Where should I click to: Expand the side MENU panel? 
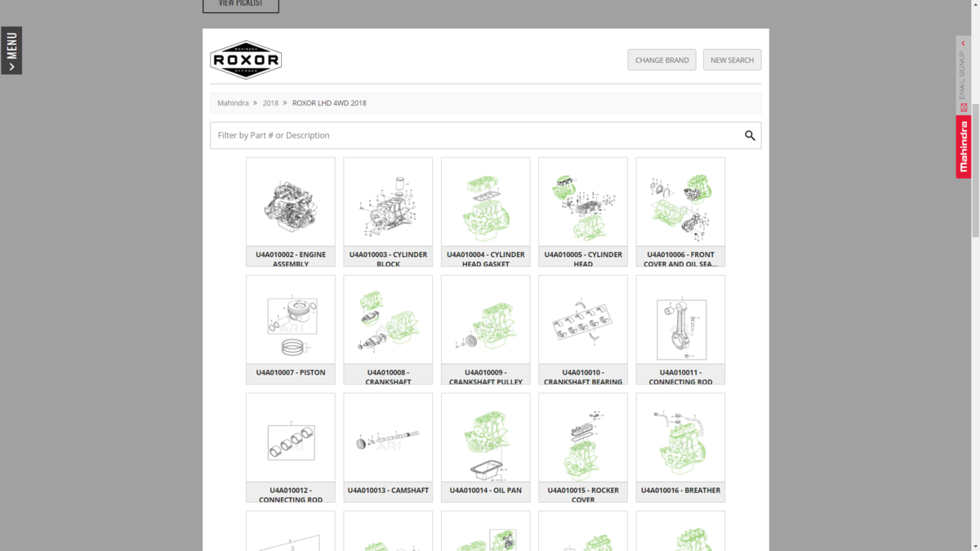point(11,51)
